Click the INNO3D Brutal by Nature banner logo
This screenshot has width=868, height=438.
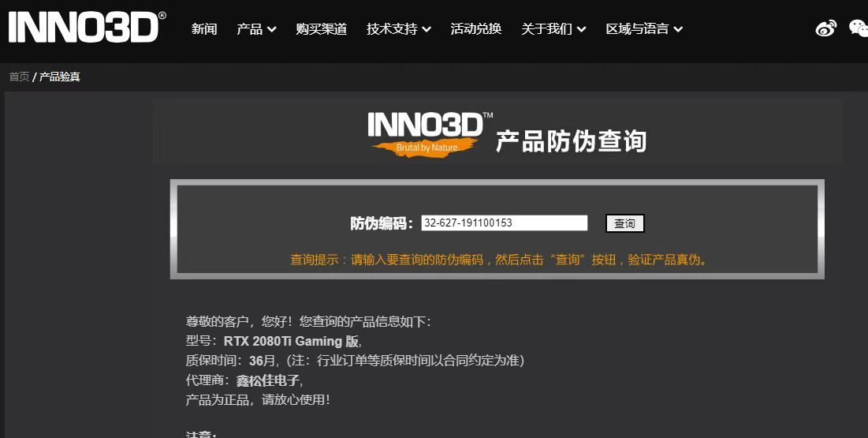430,134
